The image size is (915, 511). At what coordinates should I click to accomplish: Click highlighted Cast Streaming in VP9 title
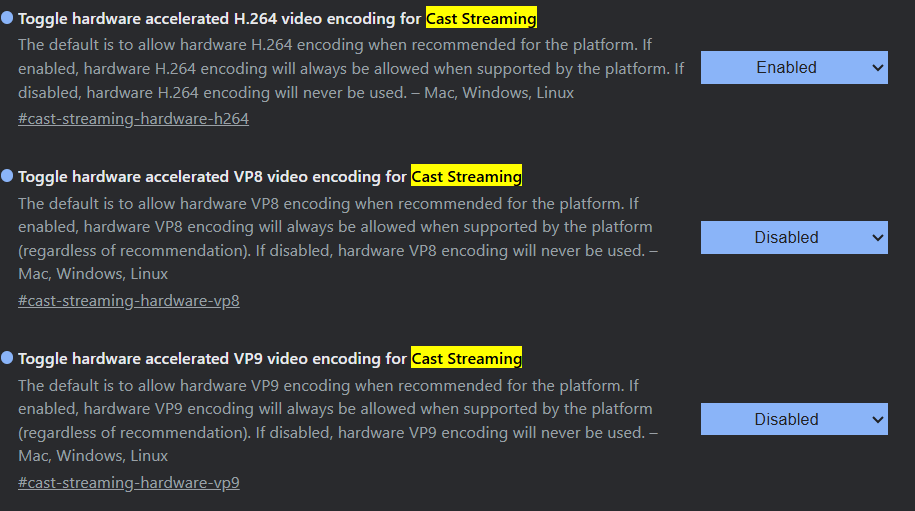[466, 358]
